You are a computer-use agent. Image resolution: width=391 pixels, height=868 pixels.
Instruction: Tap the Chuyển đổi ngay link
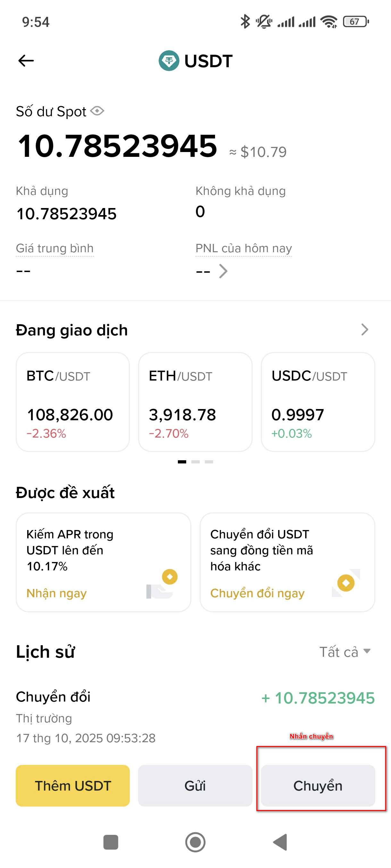coord(257,593)
